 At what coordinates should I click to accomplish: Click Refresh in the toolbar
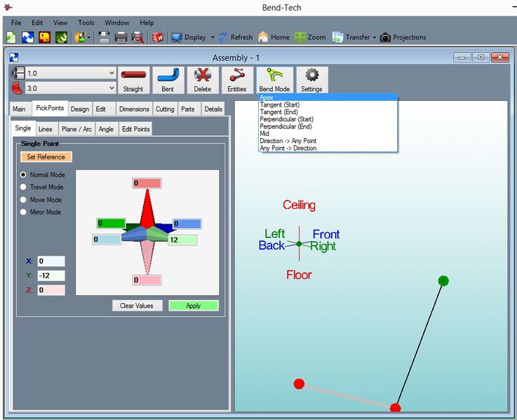pyautogui.click(x=236, y=37)
